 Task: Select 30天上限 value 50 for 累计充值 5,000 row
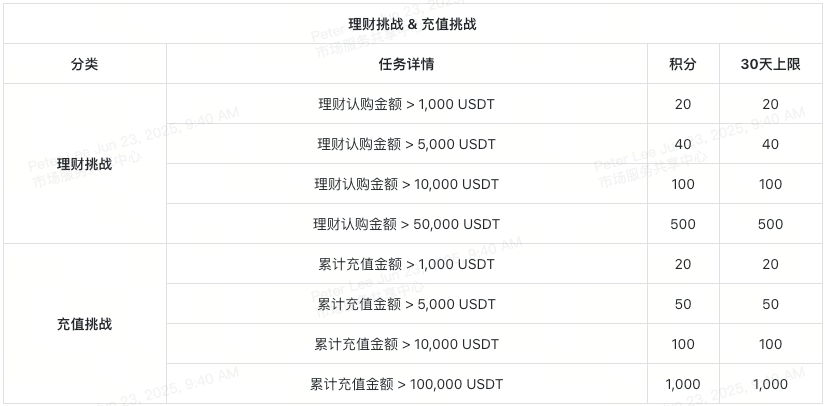coord(770,304)
